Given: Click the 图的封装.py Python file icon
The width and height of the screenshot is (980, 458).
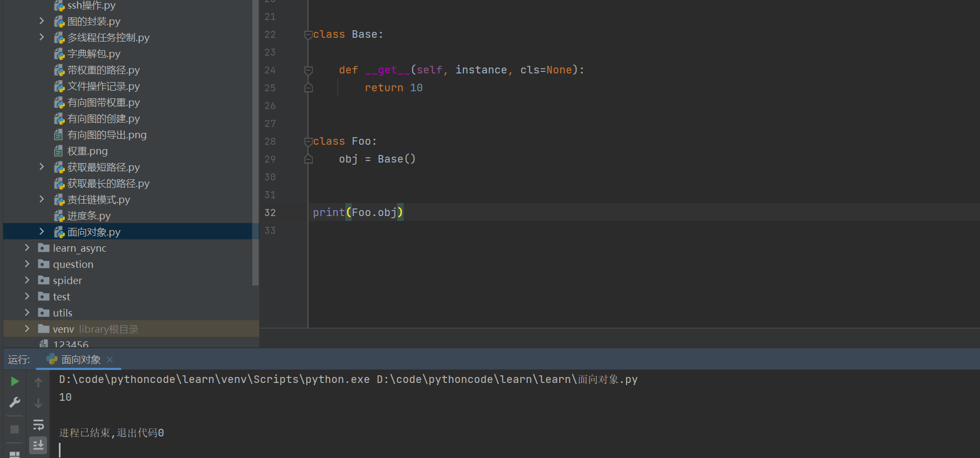Looking at the screenshot, I should click(59, 22).
